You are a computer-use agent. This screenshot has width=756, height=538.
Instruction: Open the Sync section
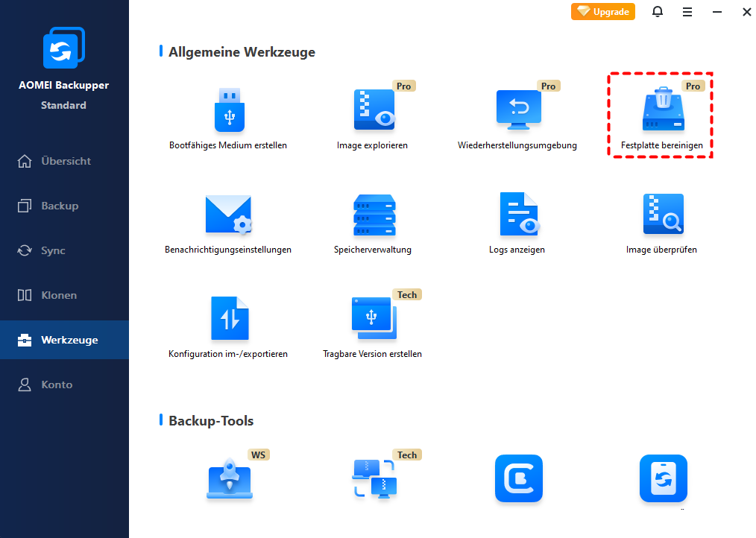(65, 250)
